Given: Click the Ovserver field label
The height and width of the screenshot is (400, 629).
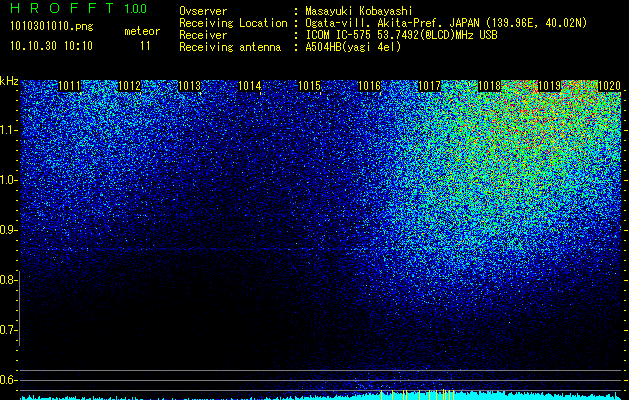Looking at the screenshot, I should click(203, 11).
